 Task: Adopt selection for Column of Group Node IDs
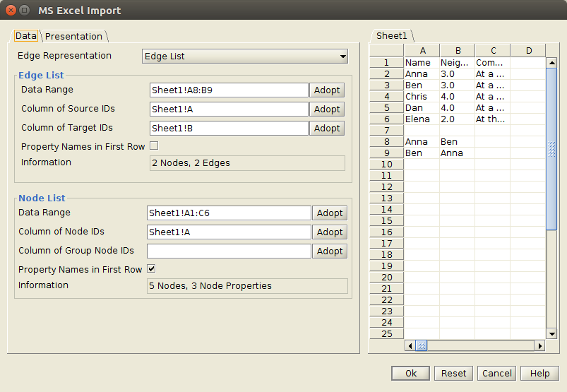pos(330,251)
